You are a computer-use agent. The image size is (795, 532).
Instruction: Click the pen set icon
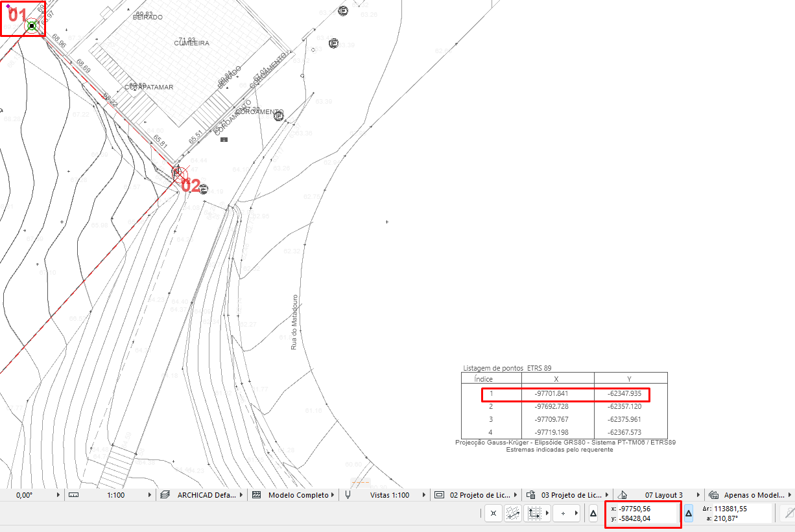coord(348,494)
